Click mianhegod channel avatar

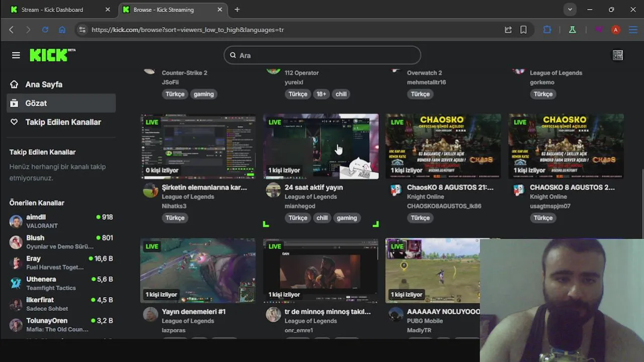tap(273, 190)
